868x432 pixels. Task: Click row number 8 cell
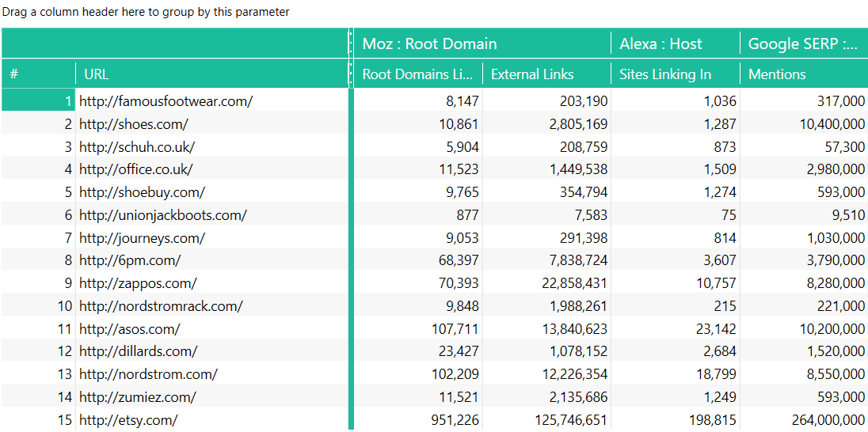(38, 260)
